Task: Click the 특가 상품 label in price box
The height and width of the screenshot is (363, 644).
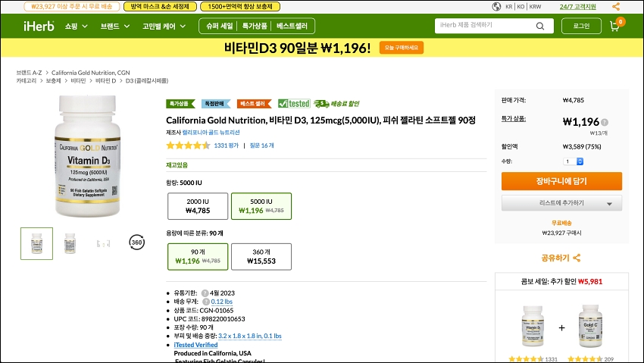Action: 514,119
